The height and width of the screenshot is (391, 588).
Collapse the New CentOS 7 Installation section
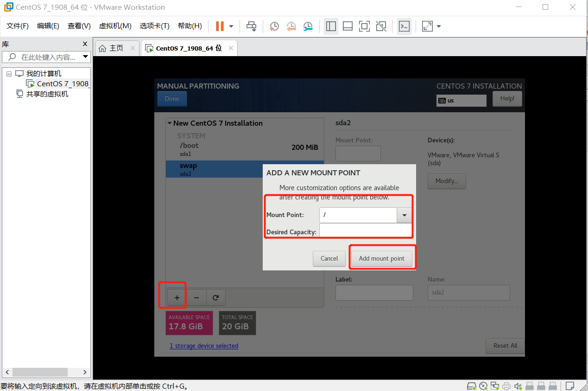tap(170, 123)
